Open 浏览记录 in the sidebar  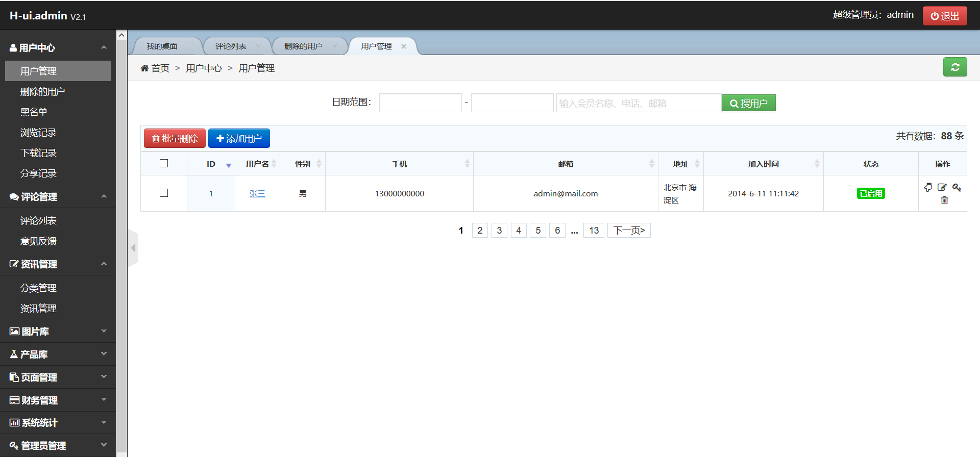click(x=58, y=133)
